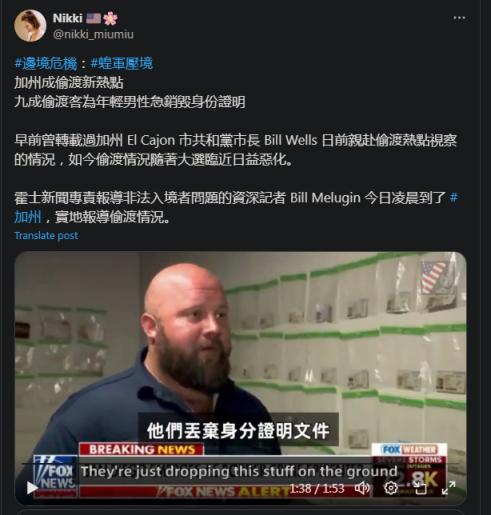Screen dimensions: 491x515
Task: Open Nikki's profile picture avatar
Action: pos(30,26)
